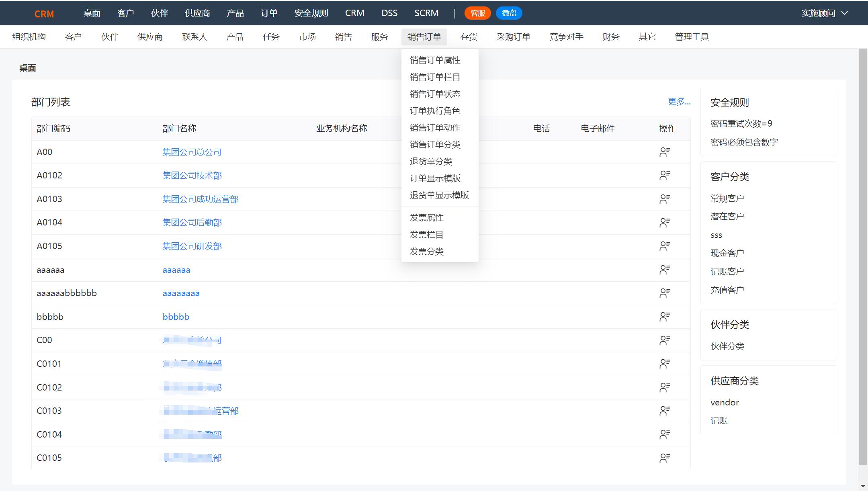Click the user icon in row bbbbb
The height and width of the screenshot is (491, 868).
tap(664, 317)
